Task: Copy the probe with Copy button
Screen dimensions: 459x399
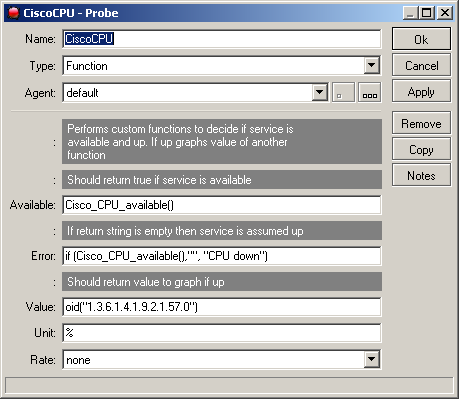Action: pos(421,149)
